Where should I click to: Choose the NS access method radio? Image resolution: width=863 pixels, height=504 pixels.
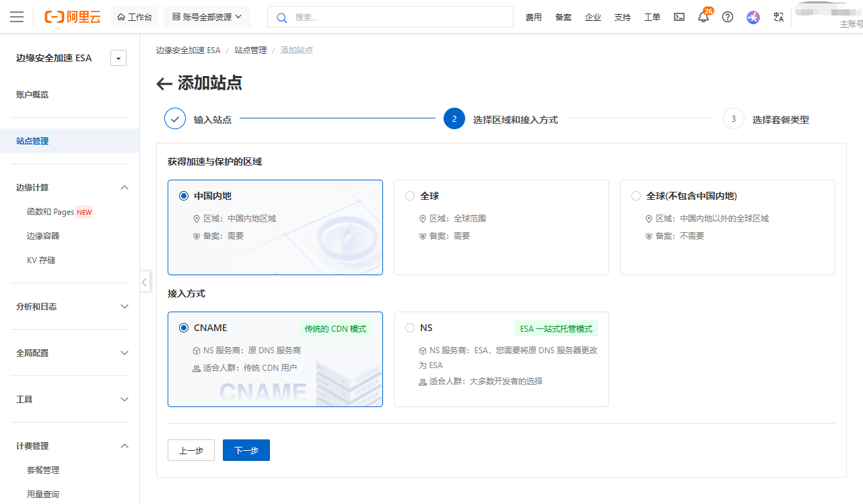pos(410,328)
